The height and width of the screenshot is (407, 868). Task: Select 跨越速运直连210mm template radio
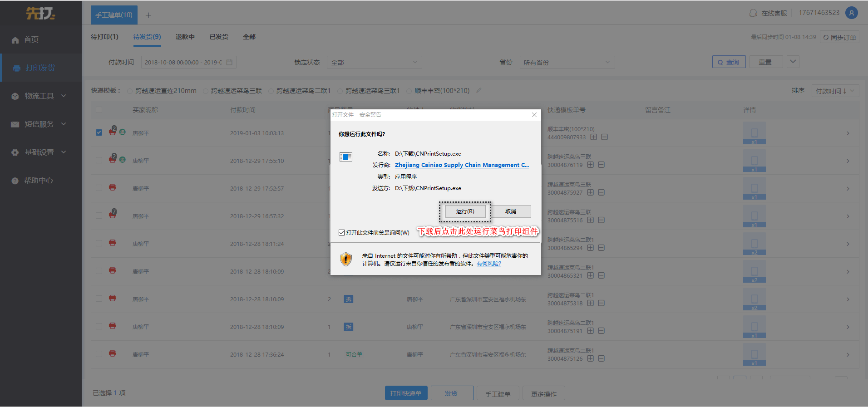coord(130,91)
